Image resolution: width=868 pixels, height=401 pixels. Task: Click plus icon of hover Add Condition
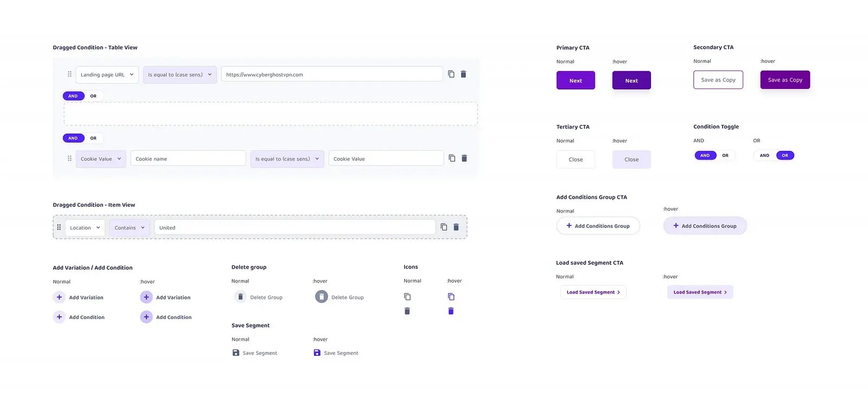[146, 317]
